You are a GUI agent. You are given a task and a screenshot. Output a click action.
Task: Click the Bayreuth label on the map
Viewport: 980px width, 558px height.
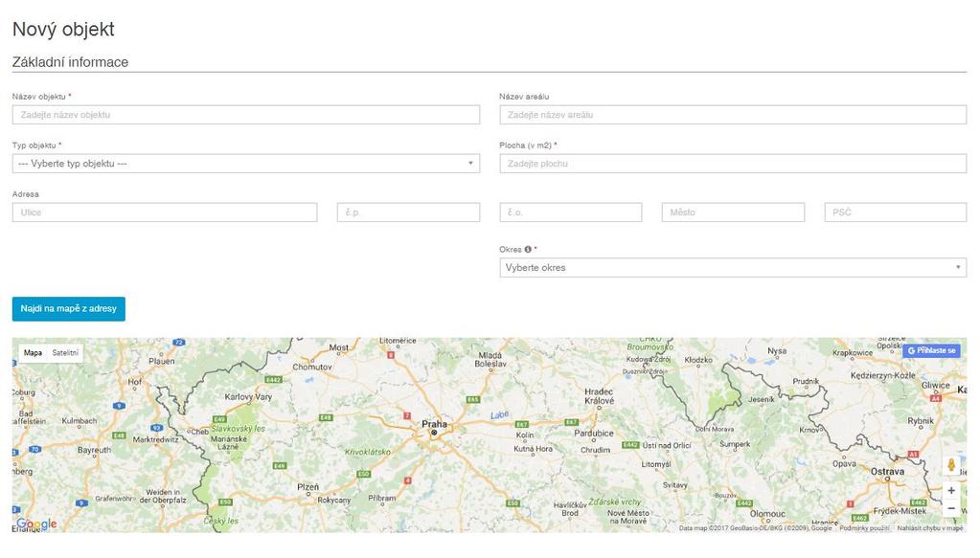point(95,450)
